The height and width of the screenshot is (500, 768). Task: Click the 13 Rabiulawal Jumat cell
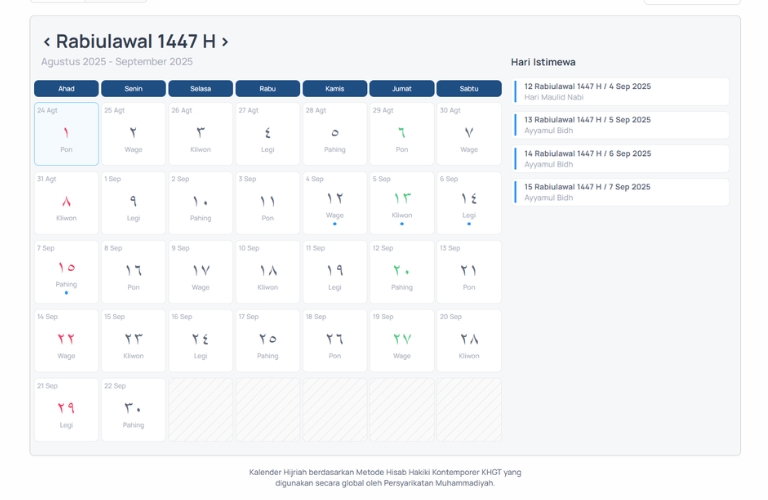coord(401,203)
